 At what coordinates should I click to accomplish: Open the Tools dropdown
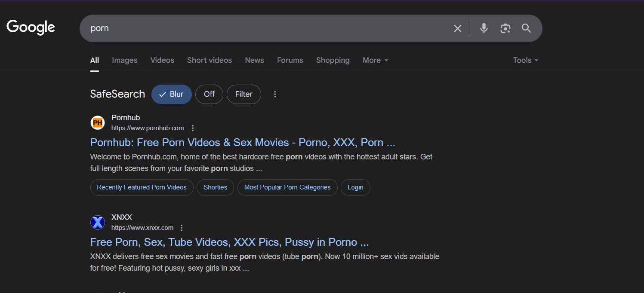[x=526, y=60]
